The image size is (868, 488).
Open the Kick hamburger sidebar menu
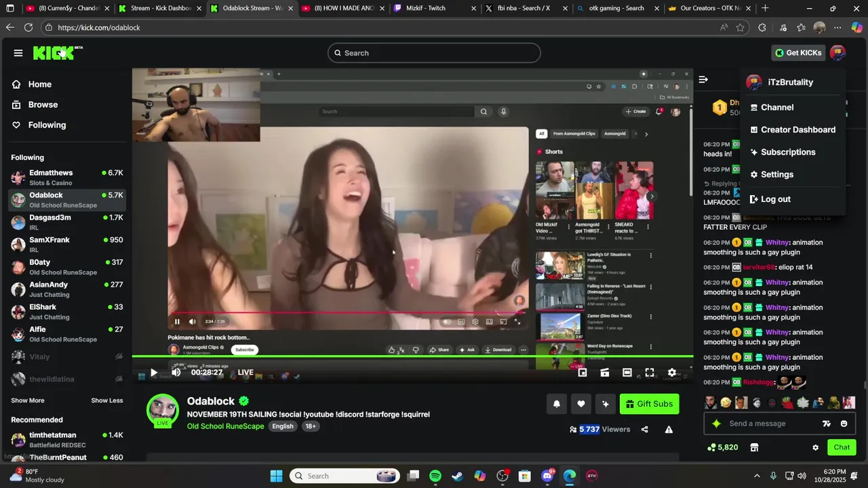click(x=18, y=53)
